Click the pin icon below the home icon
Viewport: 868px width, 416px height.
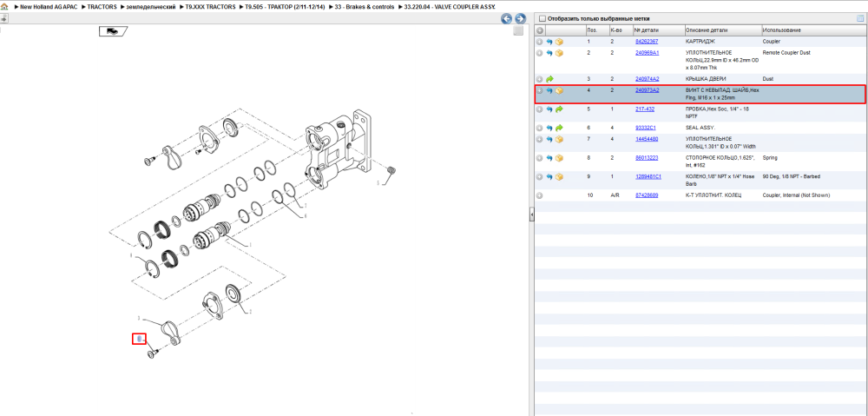point(3,18)
